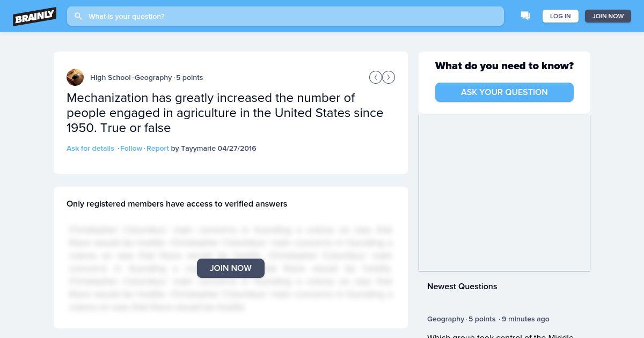The height and width of the screenshot is (338, 644).
Task: Open Geography link under Newest Questions
Action: pos(446,319)
